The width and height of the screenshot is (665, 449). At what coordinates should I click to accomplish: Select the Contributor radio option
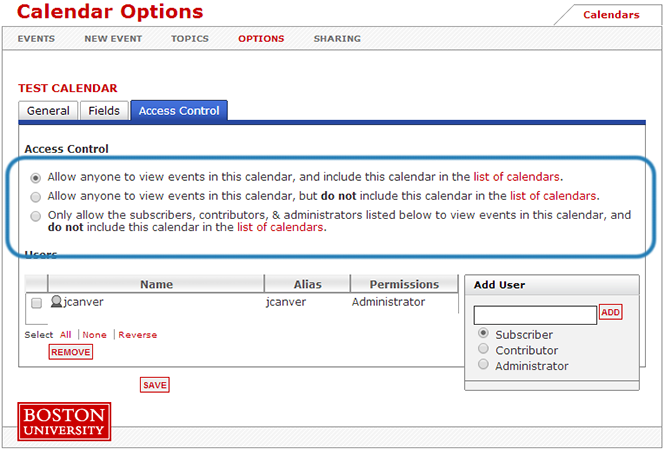(485, 349)
